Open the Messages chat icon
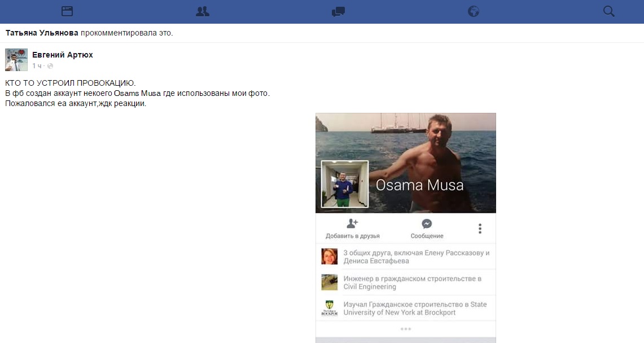 [338, 11]
